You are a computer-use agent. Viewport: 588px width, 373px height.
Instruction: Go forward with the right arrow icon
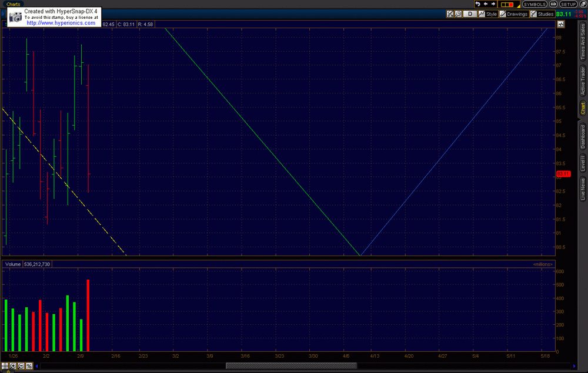[493, 4]
